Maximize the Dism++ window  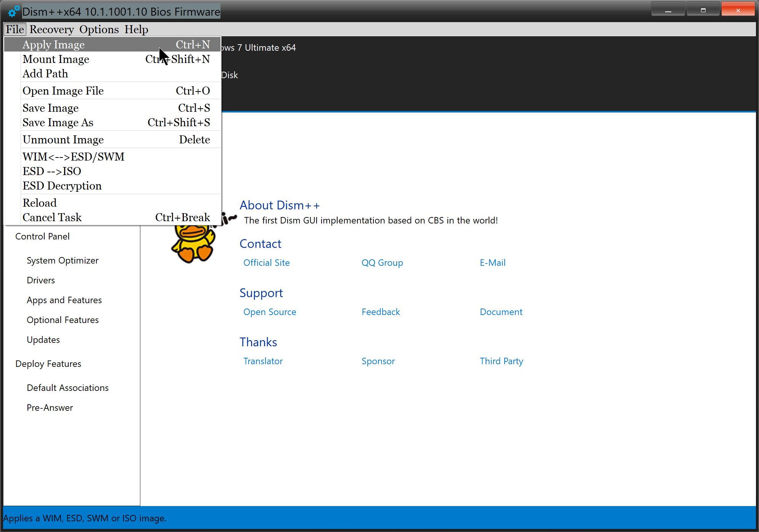[703, 10]
